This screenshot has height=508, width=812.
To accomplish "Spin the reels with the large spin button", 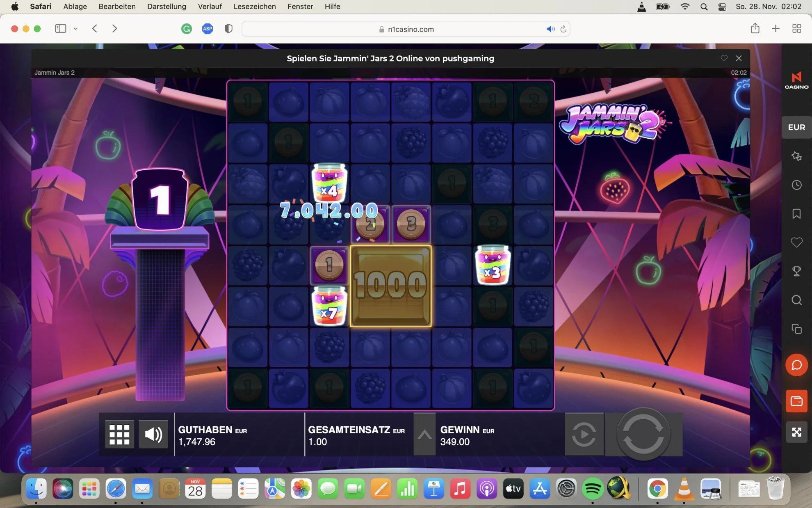I will tap(643, 435).
